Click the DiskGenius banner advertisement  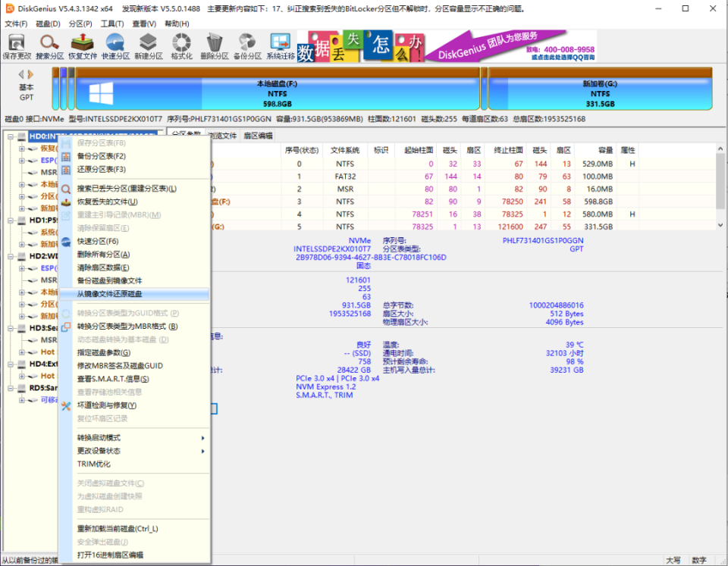tap(447, 46)
